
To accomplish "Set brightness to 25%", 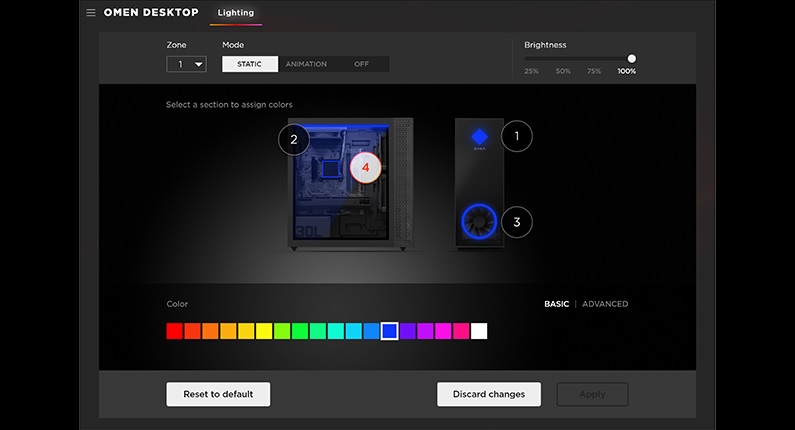I will 531,71.
